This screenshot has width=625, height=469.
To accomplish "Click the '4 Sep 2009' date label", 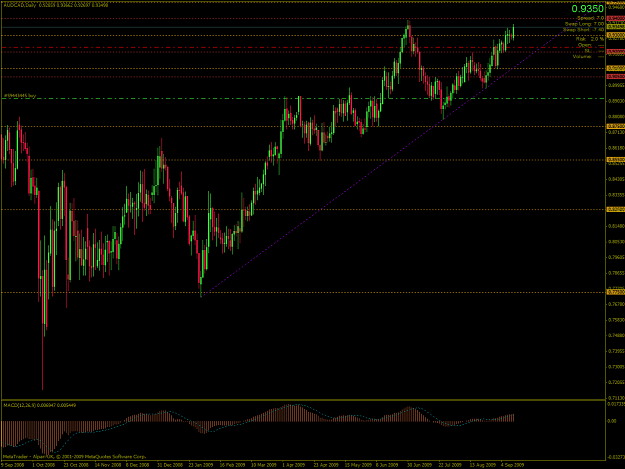I will coord(513,465).
